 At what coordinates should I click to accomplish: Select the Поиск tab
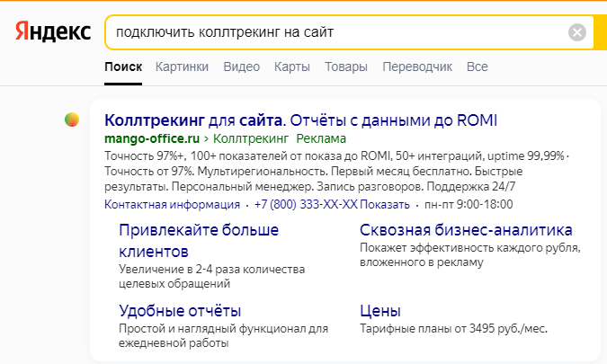pos(123,67)
